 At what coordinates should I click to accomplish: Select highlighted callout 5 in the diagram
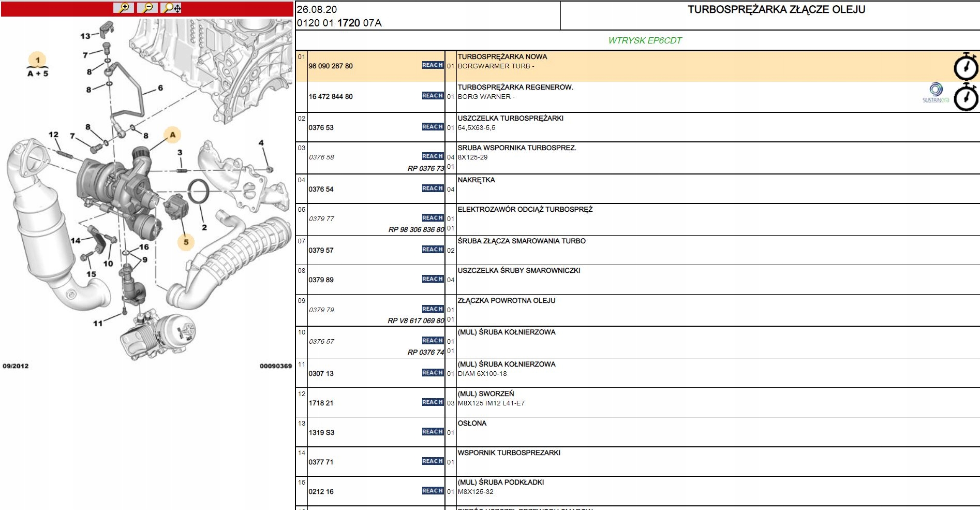(x=186, y=242)
